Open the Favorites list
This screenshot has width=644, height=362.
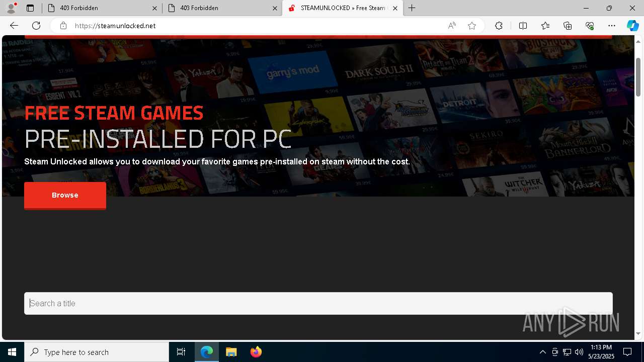pyautogui.click(x=545, y=26)
